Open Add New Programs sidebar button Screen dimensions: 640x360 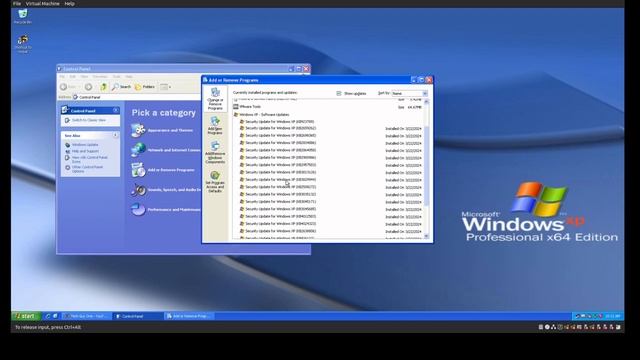(x=215, y=125)
